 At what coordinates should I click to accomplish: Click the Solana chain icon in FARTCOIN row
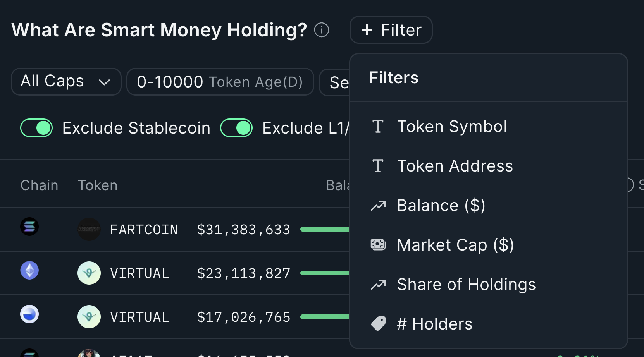coord(29,227)
